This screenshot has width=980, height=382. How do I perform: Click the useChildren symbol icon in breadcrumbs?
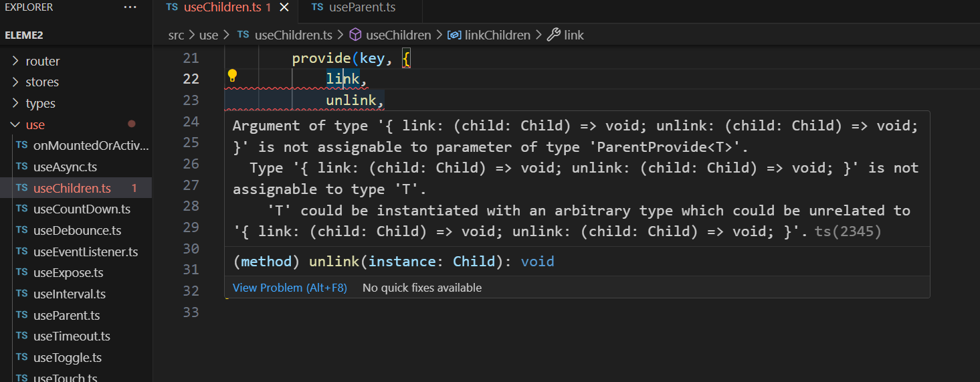[356, 35]
